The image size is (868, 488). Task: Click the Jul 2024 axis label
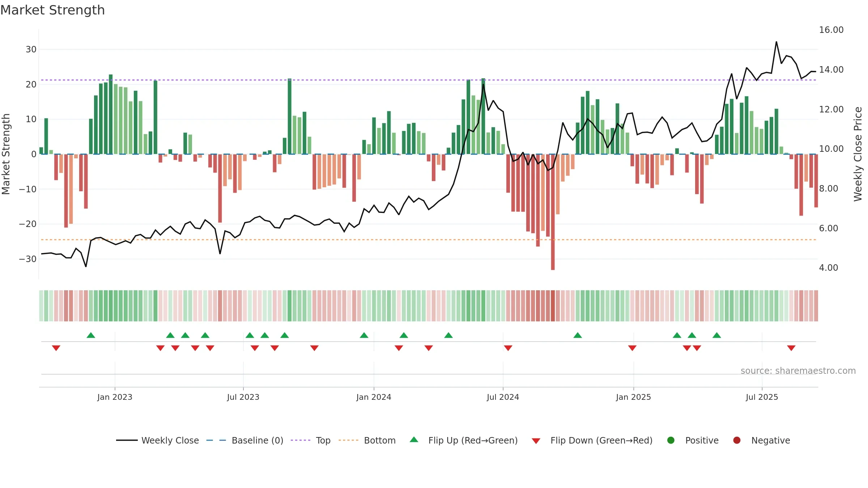[x=503, y=397]
